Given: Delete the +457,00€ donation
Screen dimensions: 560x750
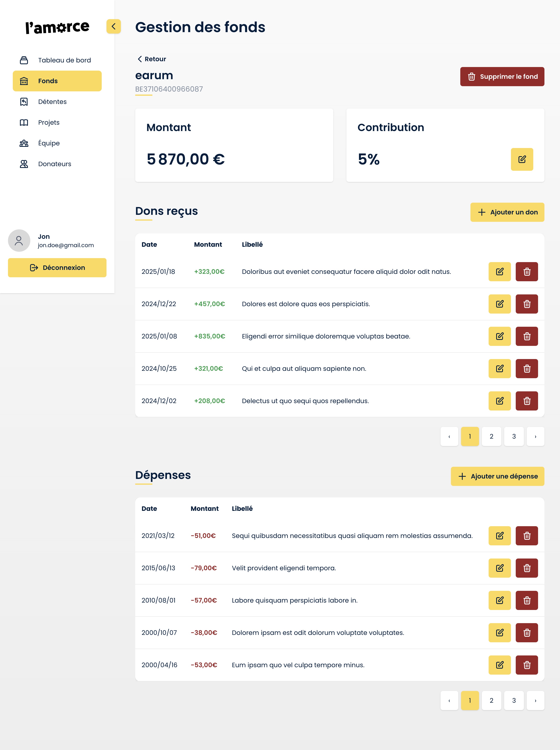Looking at the screenshot, I should [526, 304].
